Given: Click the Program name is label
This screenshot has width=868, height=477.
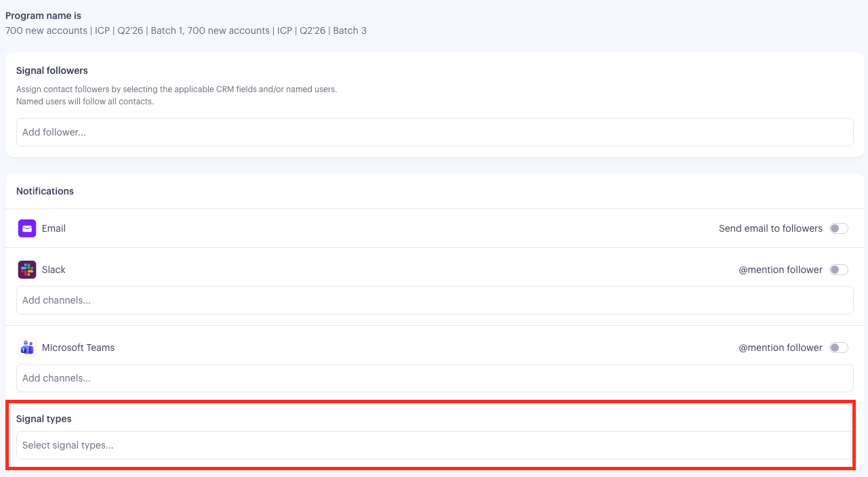Looking at the screenshot, I should [43, 15].
